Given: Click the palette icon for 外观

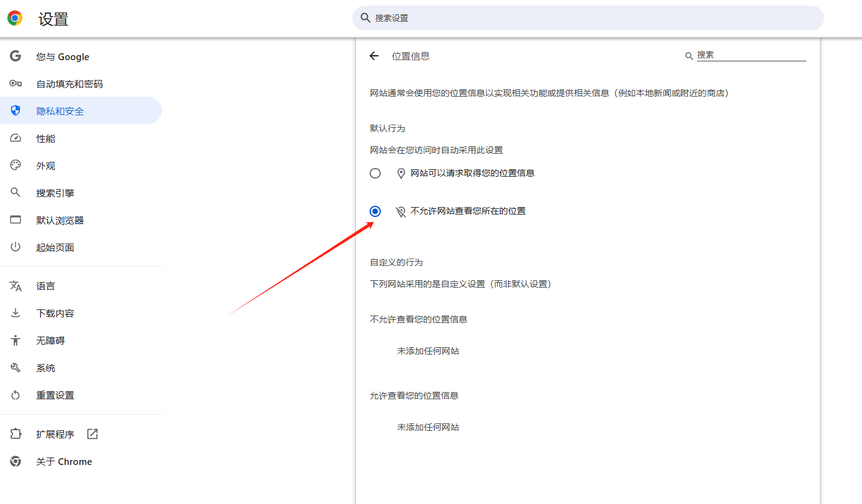Looking at the screenshot, I should 16,166.
